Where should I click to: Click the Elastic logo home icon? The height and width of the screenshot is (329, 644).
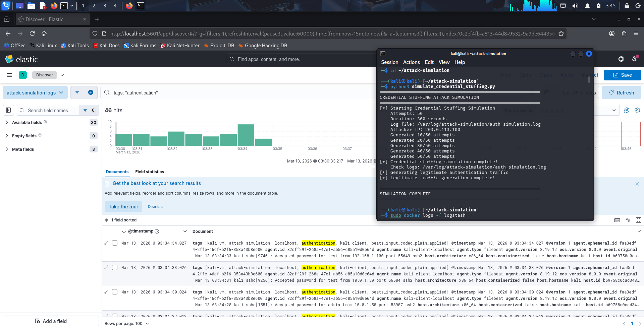click(x=9, y=59)
